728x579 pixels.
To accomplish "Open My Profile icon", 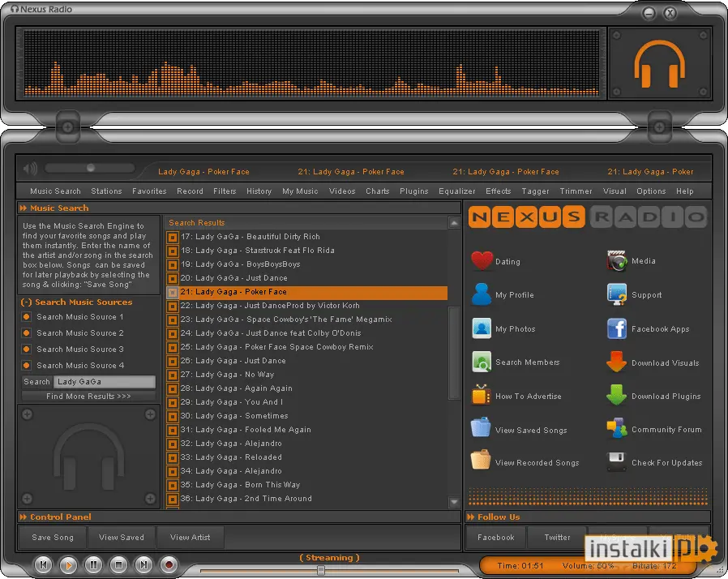I will pyautogui.click(x=482, y=294).
